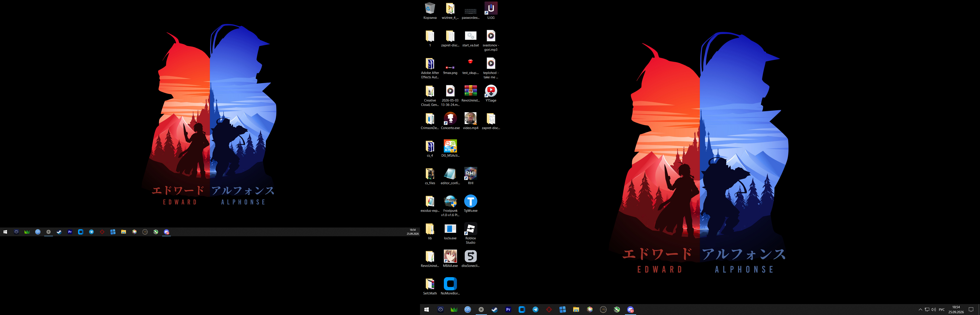The width and height of the screenshot is (980, 315).
Task: Open the 18:54 clock and calendar flyout
Action: [956, 310]
